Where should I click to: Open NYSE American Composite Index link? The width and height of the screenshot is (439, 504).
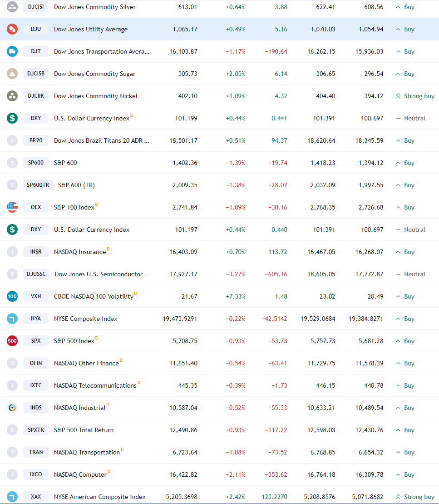tap(100, 497)
